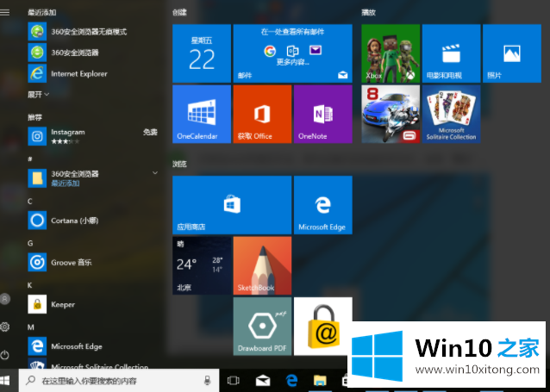Open the 照片 photos tile
The image size is (550, 392).
pos(512,53)
